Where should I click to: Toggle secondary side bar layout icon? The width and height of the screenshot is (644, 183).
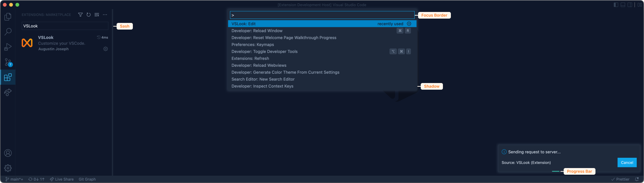pos(630,5)
